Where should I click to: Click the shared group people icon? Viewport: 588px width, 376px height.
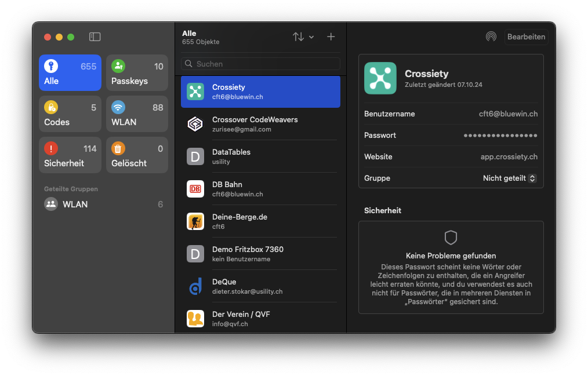click(51, 204)
